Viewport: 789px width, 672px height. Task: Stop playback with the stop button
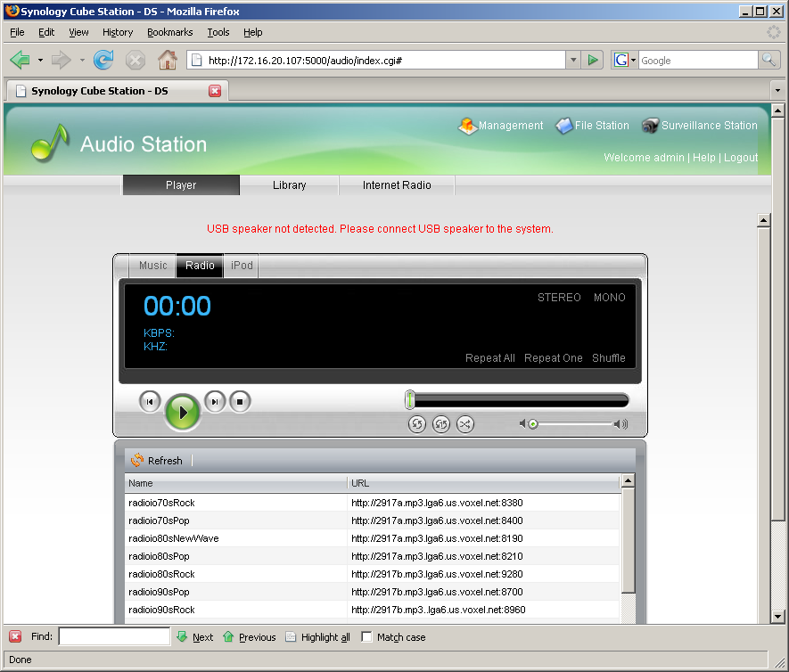click(240, 402)
